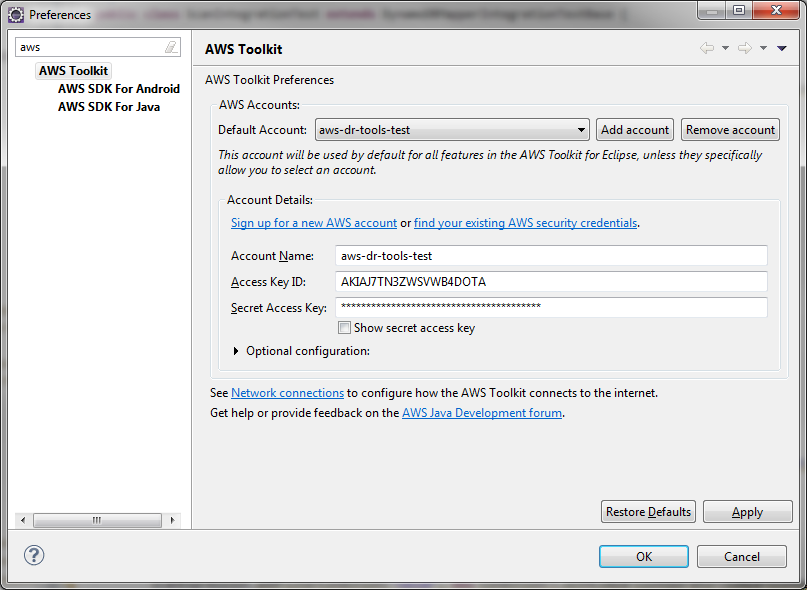
Task: Open the Forward history dropdown arrow
Action: (763, 48)
